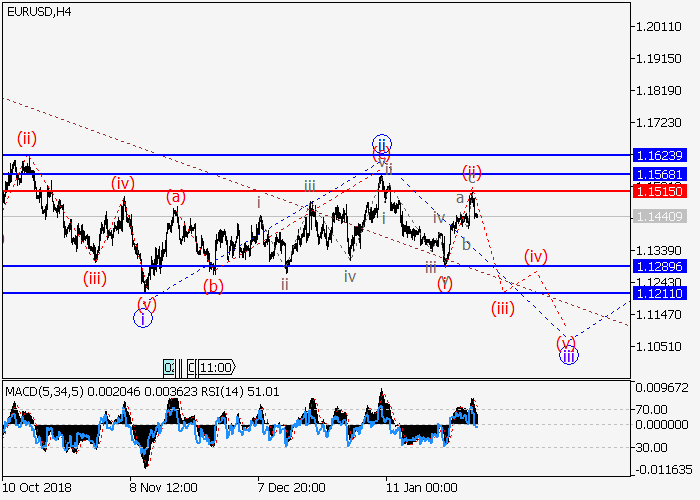
Task: Click the blue circled iii forecast marker
Action: 568,356
